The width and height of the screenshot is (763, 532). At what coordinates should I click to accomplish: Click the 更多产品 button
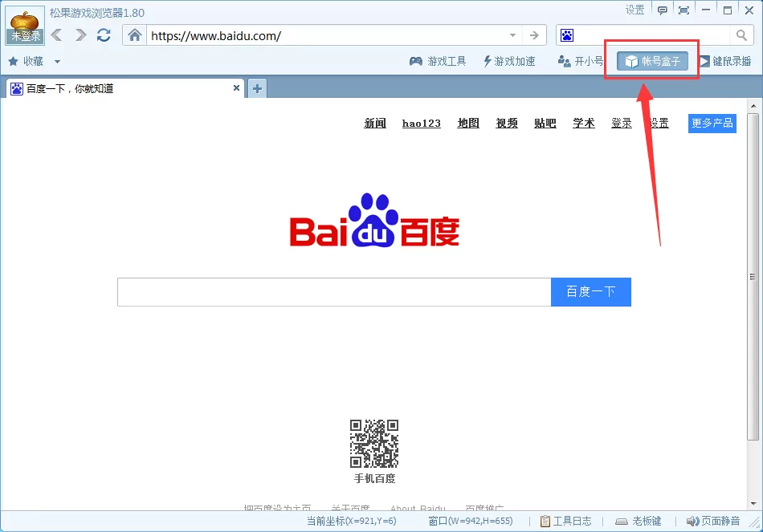pos(712,124)
